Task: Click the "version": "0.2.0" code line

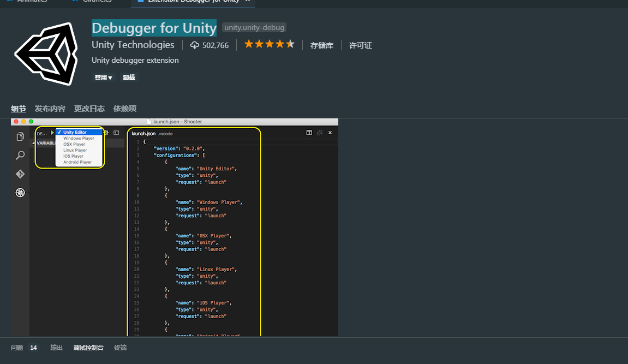Action: click(x=179, y=148)
